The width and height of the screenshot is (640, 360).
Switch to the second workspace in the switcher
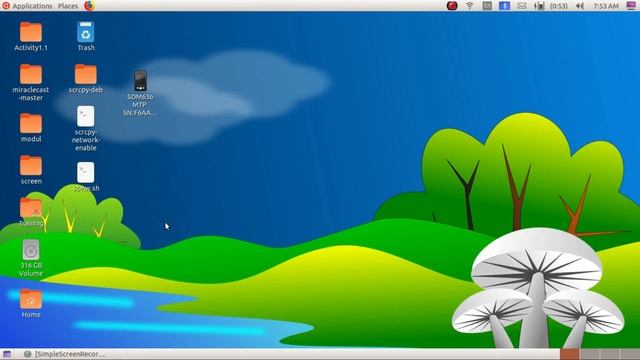589,354
